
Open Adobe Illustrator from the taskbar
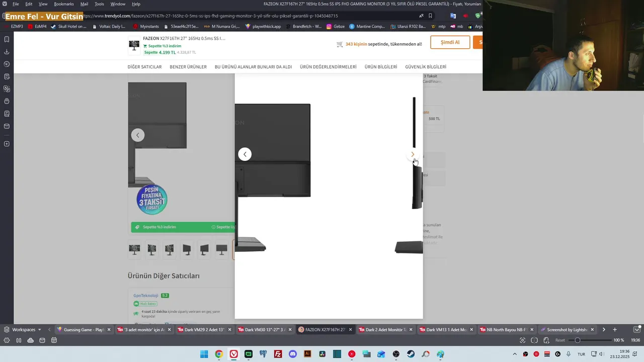coord(307,354)
